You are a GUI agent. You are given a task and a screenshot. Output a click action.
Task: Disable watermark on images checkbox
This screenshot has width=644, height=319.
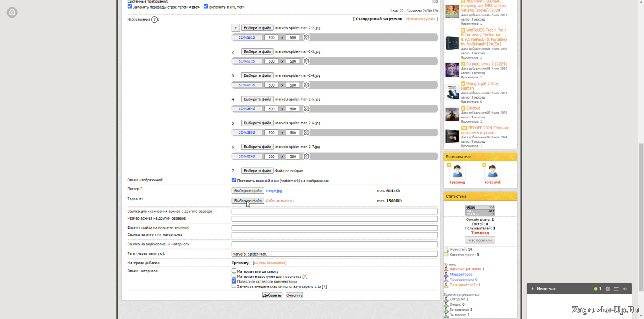[234, 180]
